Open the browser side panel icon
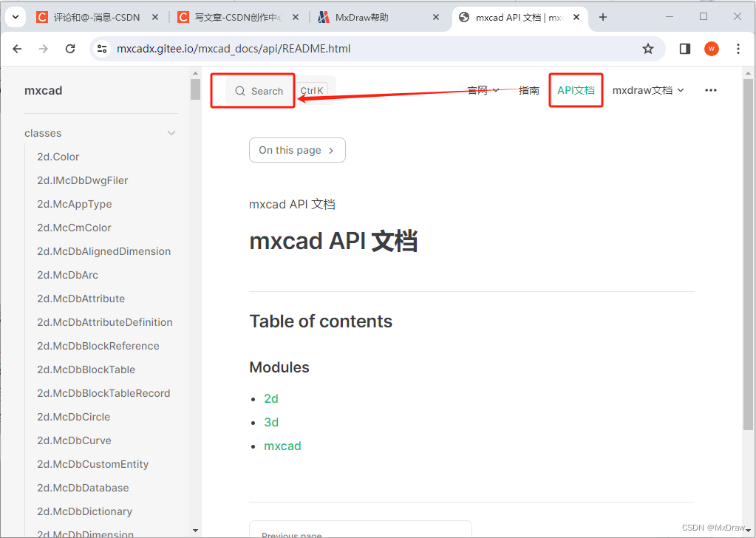 (x=684, y=49)
